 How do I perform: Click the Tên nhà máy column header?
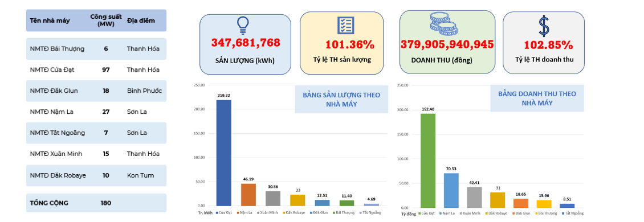click(50, 20)
